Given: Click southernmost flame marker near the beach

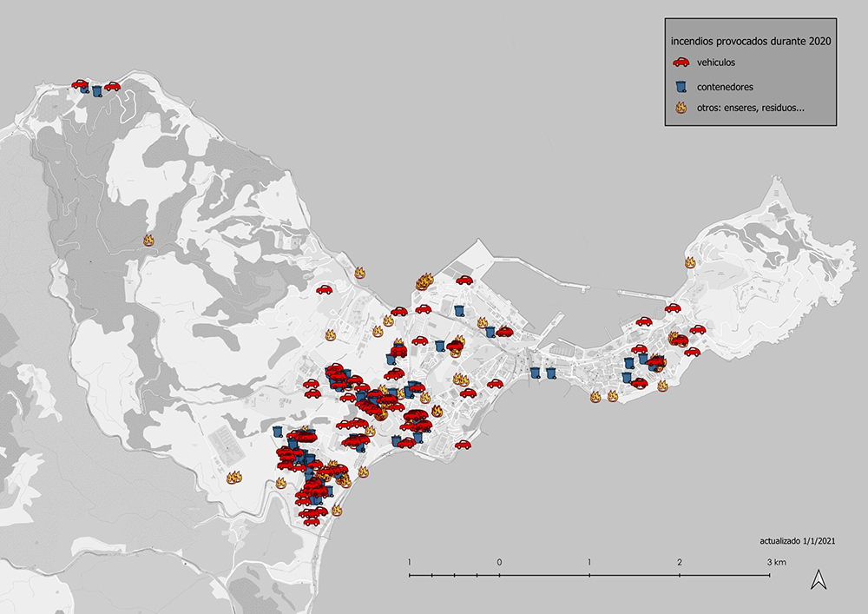Looking at the screenshot, I should (x=337, y=511).
